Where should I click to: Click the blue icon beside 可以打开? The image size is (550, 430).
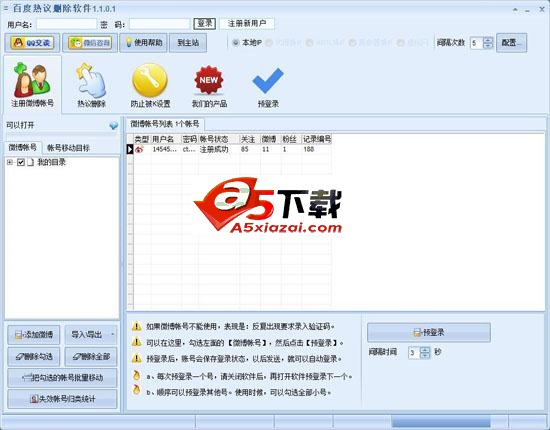[x=114, y=125]
